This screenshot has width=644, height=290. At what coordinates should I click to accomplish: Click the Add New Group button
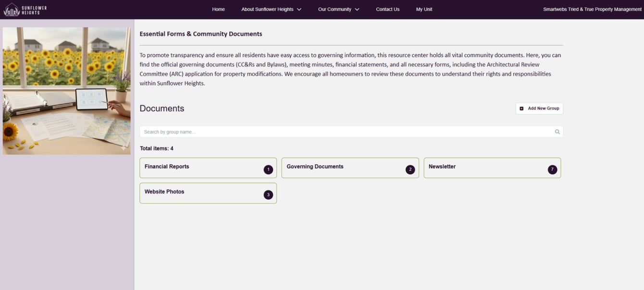click(x=539, y=109)
